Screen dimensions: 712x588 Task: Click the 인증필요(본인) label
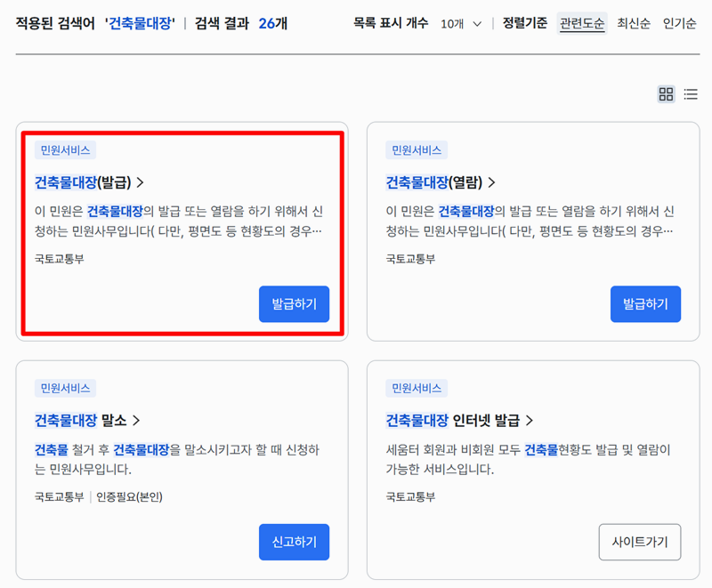pyautogui.click(x=129, y=496)
